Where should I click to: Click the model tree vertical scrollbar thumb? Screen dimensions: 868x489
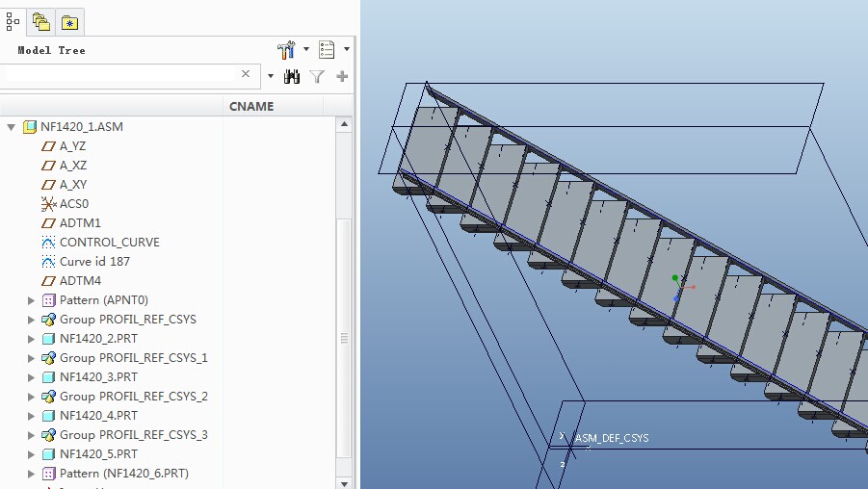click(344, 339)
